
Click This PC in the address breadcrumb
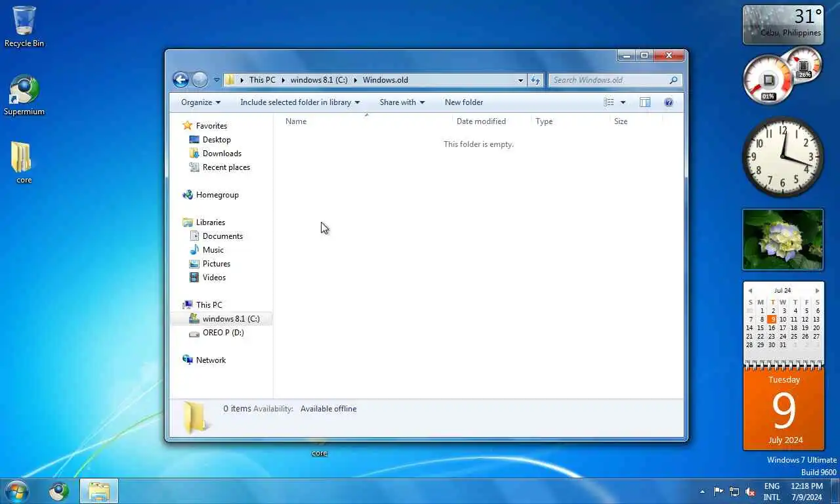tap(262, 80)
